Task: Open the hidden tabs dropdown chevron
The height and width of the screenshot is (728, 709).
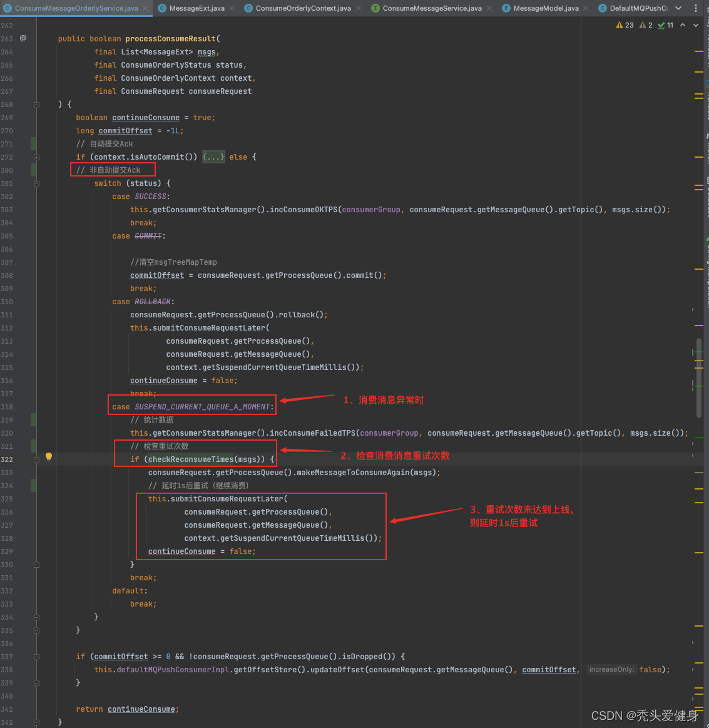Action: point(678,8)
